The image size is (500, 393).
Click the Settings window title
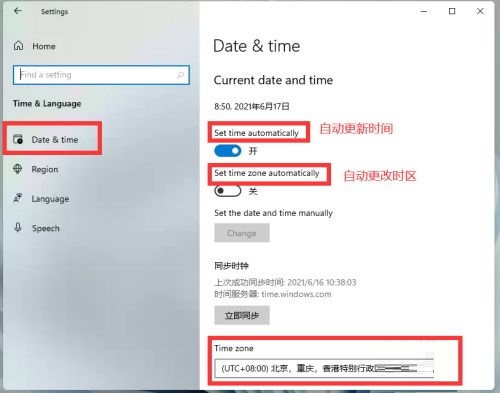click(x=54, y=12)
